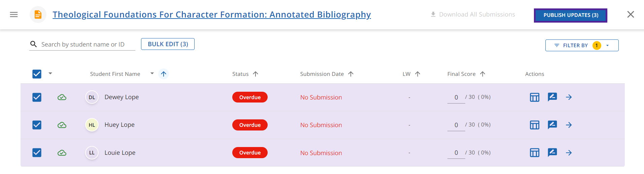Go to Louie Lope's submission via arrow
644x174 pixels.
[569, 153]
